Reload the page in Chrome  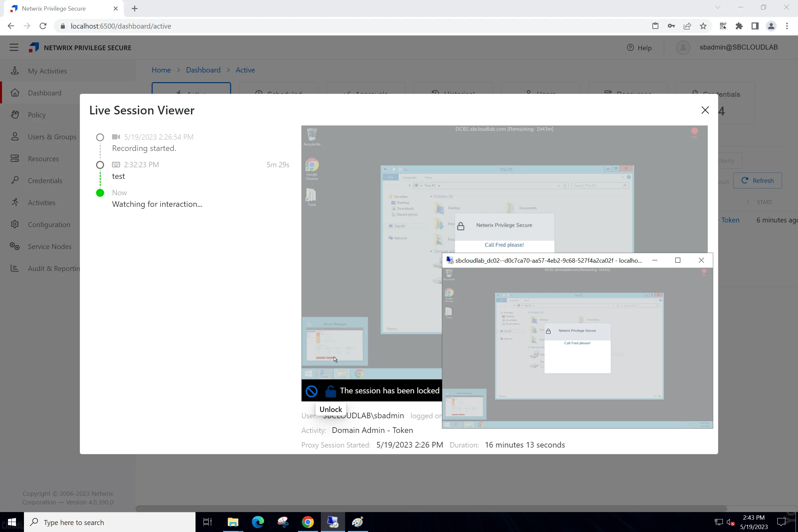point(43,26)
